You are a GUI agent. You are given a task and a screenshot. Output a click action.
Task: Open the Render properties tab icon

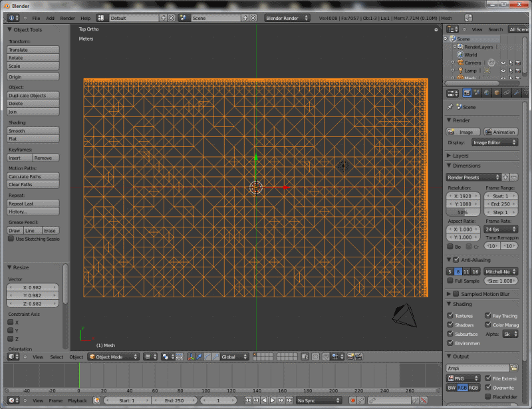467,92
